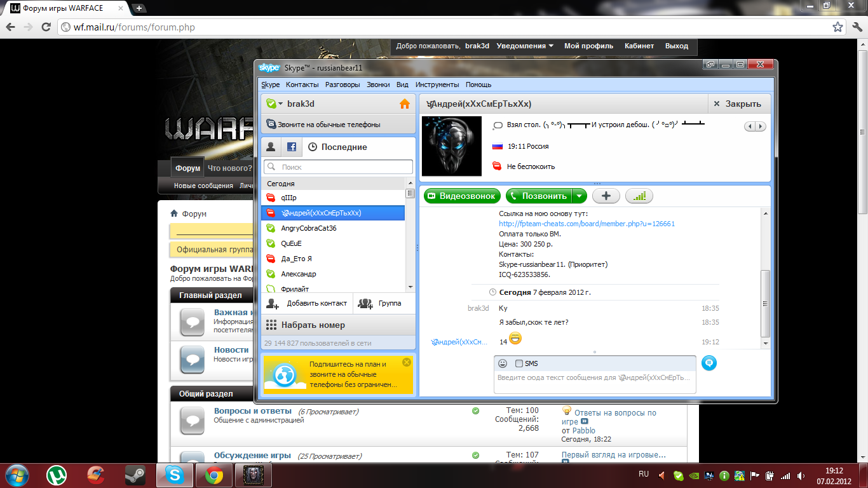Select contact AngryCobraCat36
Screen dimensions: 868x488
point(333,228)
